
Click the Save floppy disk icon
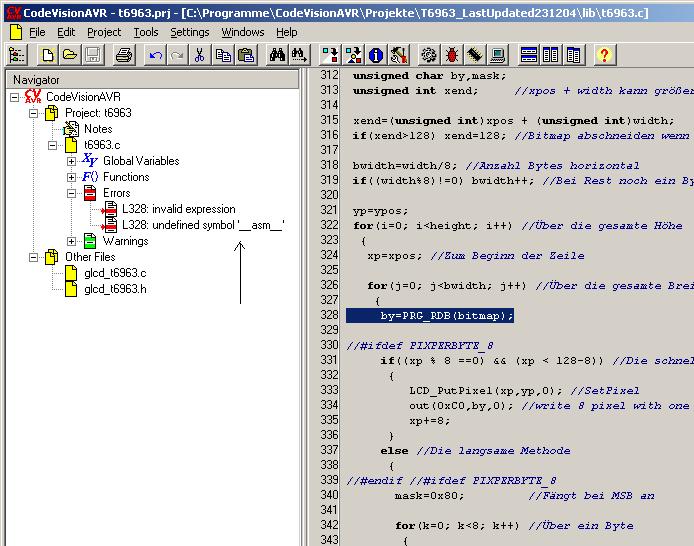click(93, 55)
